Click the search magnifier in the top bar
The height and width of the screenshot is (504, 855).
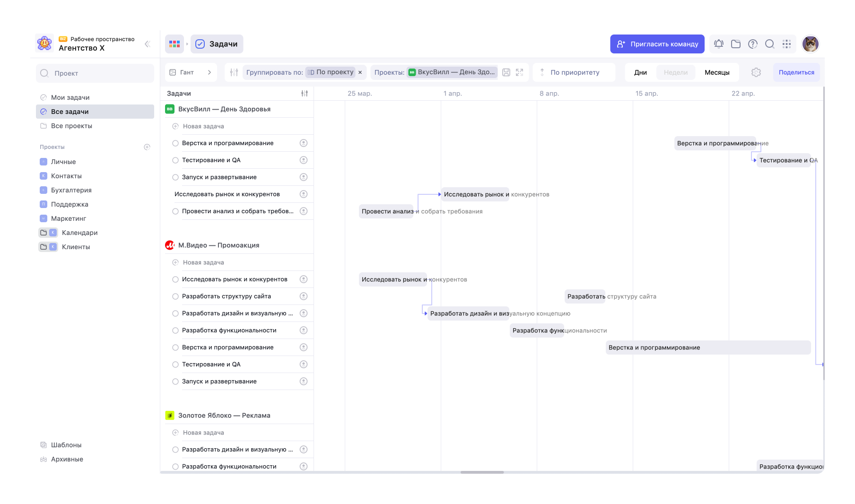[770, 44]
